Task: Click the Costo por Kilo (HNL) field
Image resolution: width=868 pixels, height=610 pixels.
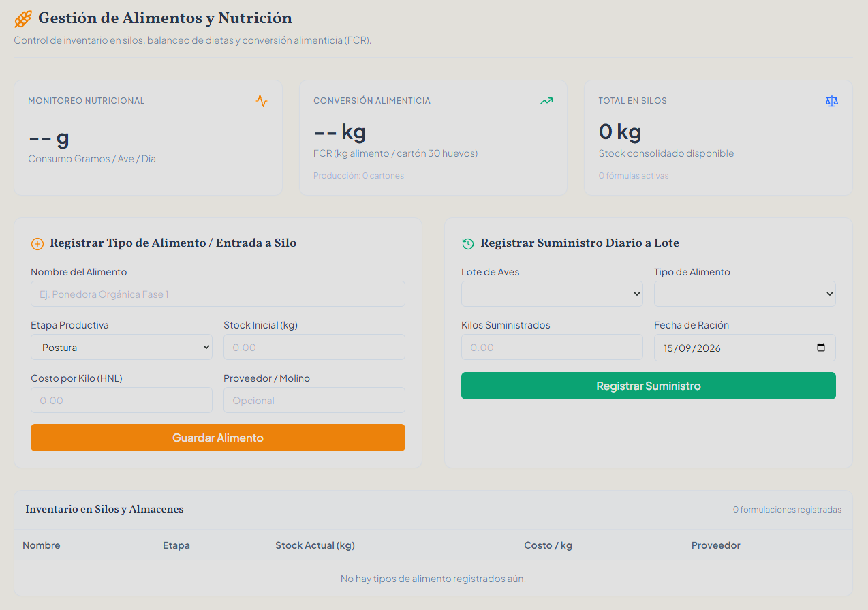Action: click(121, 400)
